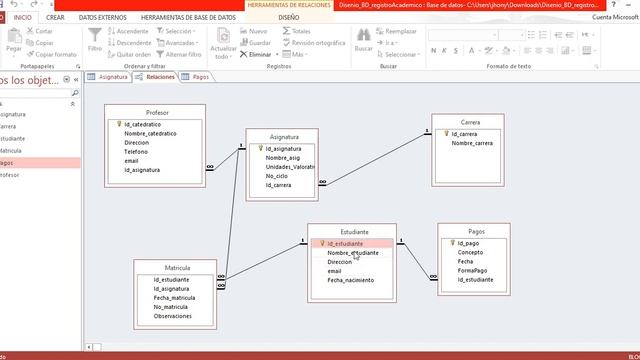Toggle Alternar filtro
This screenshot has height=360, width=640.
point(179,54)
